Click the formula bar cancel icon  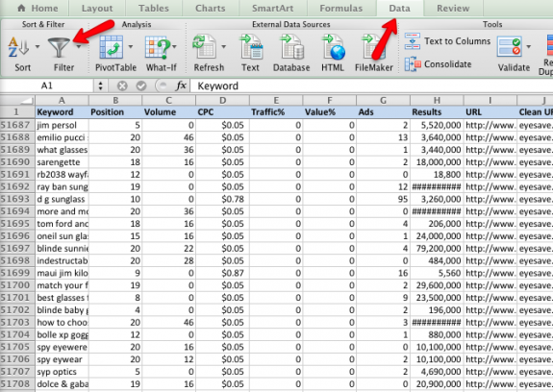[x=122, y=86]
